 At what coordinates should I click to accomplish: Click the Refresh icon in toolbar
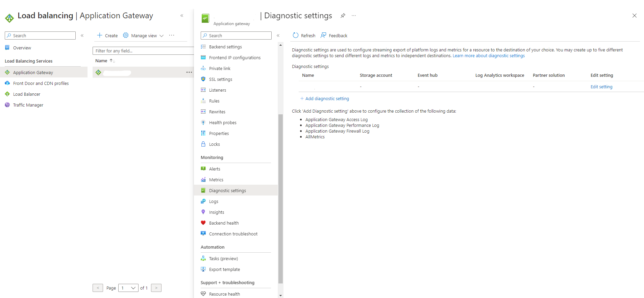[x=296, y=36]
